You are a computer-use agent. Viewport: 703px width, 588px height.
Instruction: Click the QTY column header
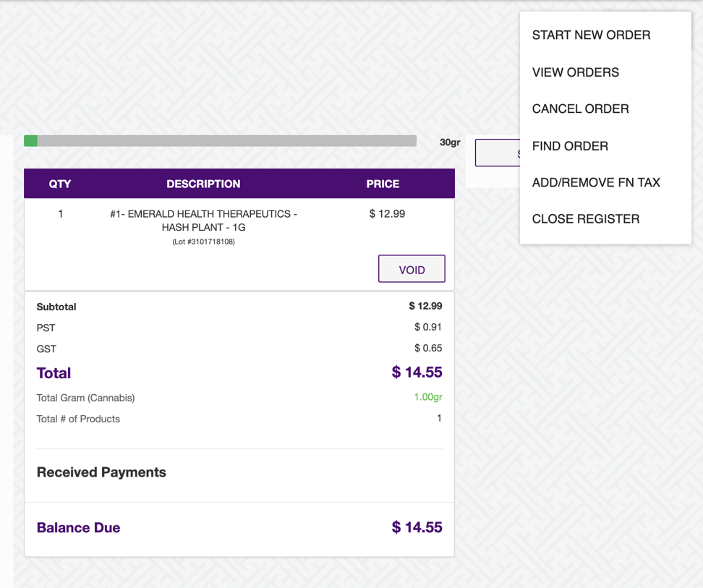point(60,184)
